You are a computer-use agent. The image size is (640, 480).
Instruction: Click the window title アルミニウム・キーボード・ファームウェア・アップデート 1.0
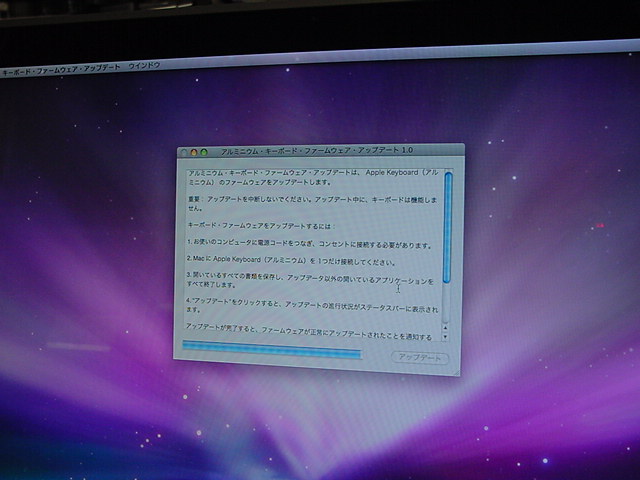pos(317,151)
